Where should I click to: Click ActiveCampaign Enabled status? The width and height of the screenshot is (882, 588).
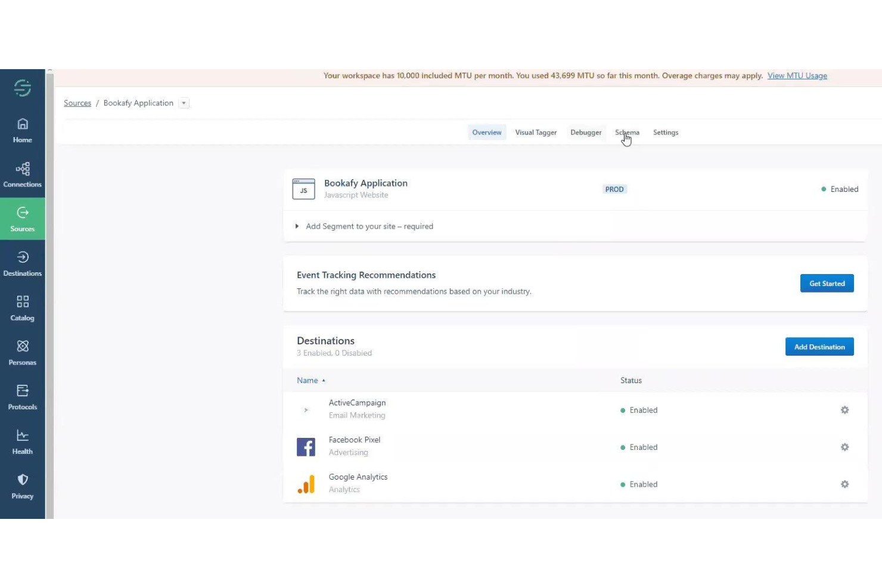pos(639,410)
